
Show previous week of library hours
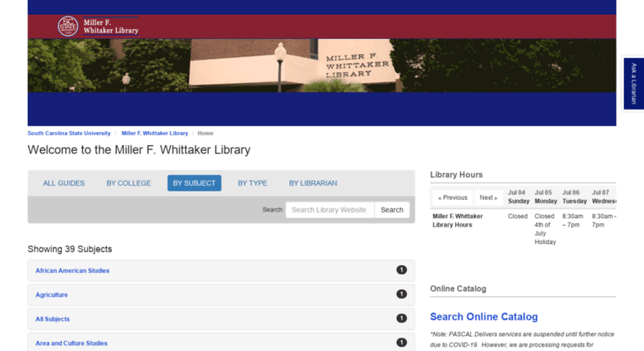click(x=453, y=197)
